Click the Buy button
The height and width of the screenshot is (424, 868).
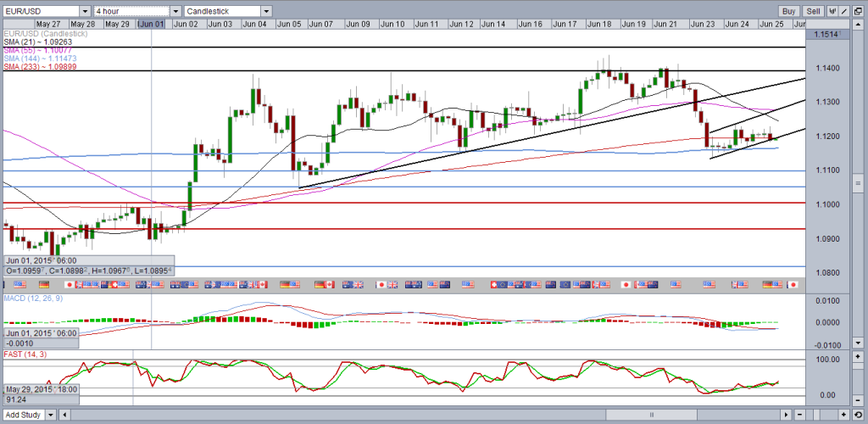pyautogui.click(x=789, y=11)
